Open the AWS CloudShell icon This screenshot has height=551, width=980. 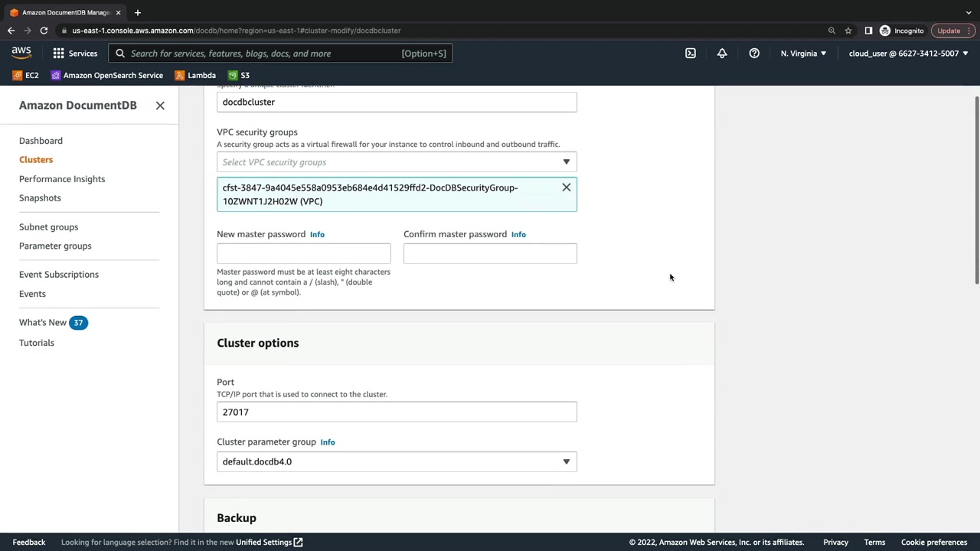point(691,54)
